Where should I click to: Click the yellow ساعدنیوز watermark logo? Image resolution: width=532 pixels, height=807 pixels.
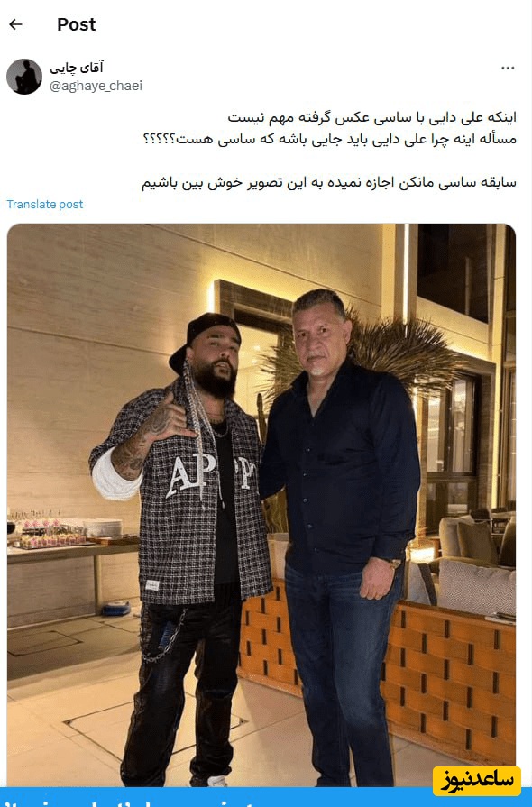tap(476, 780)
